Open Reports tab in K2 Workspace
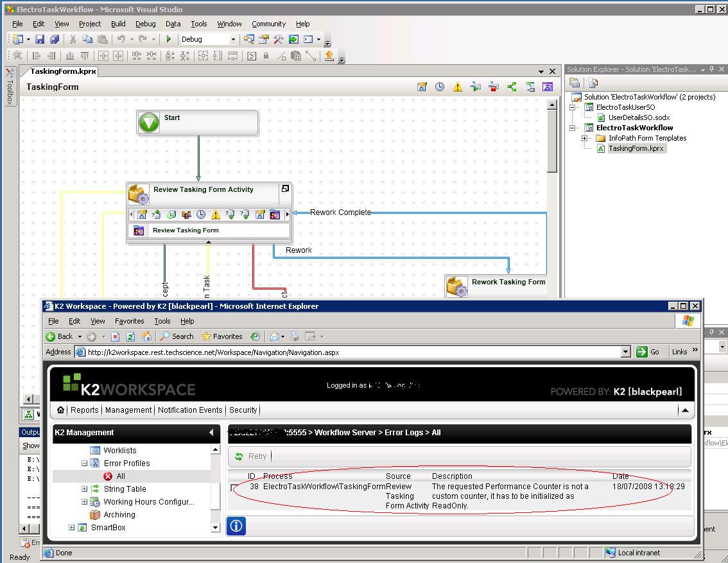This screenshot has height=563, width=728. [85, 410]
